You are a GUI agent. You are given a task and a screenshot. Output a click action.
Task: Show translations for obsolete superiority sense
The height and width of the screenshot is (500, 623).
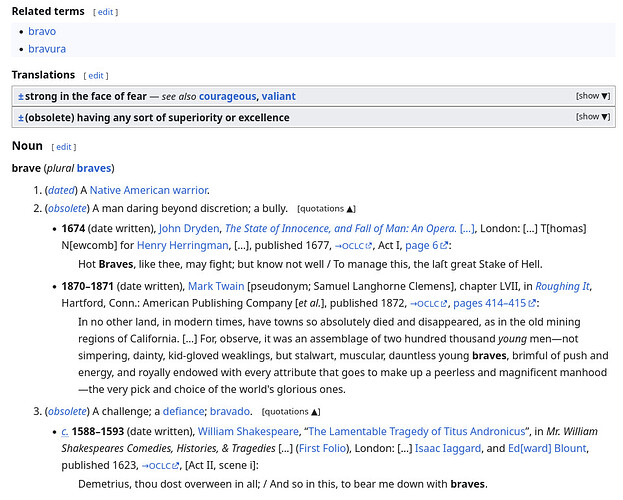[x=592, y=117]
